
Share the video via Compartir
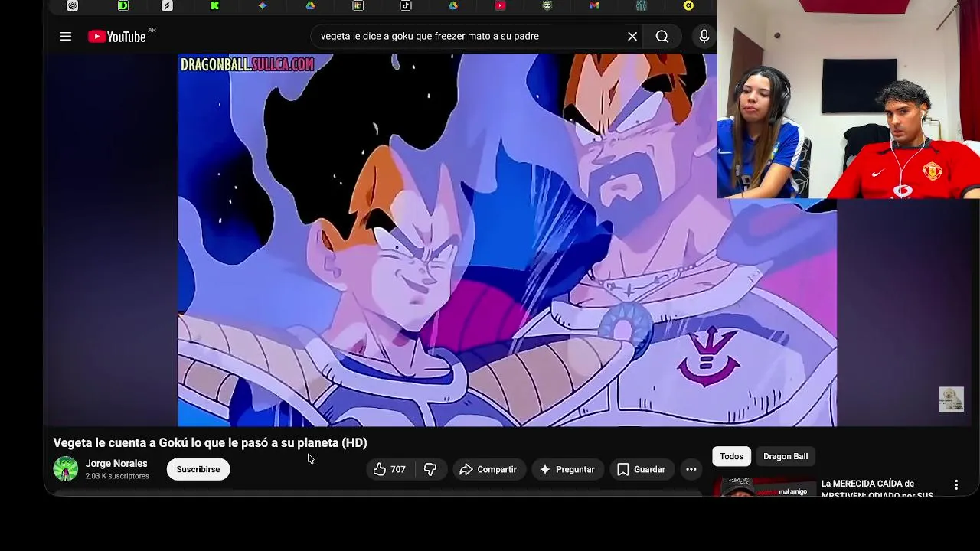tap(488, 469)
